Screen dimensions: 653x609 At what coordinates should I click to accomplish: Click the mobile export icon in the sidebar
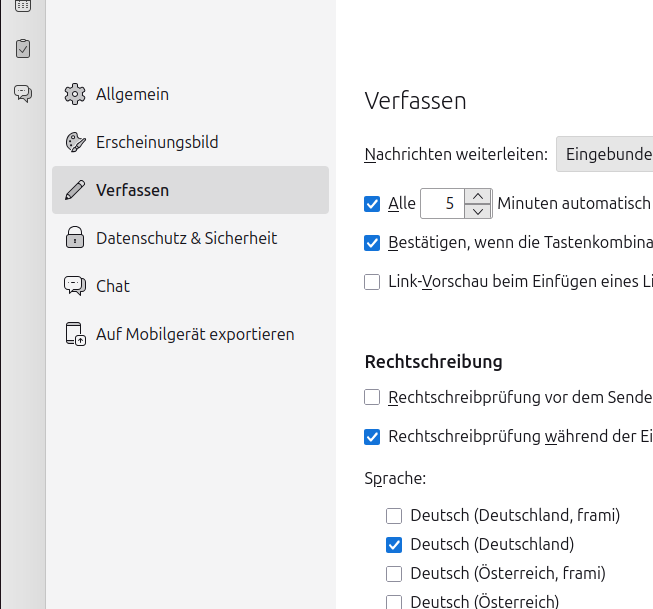75,334
